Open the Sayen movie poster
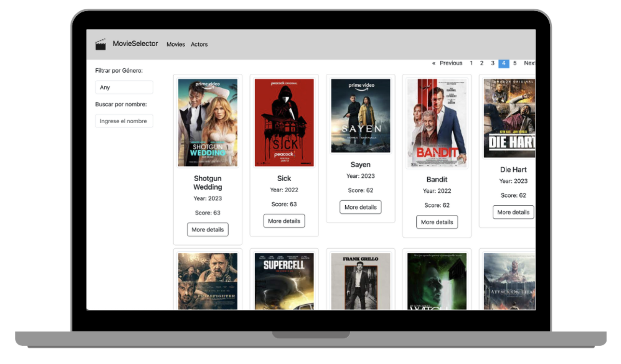The width and height of the screenshot is (621, 364). 361,116
